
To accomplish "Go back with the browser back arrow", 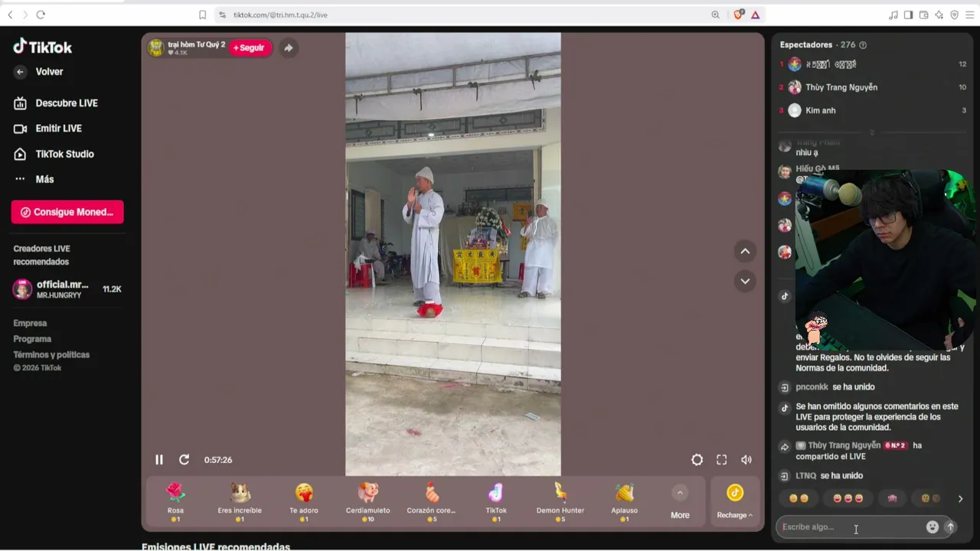I will pos(10,15).
